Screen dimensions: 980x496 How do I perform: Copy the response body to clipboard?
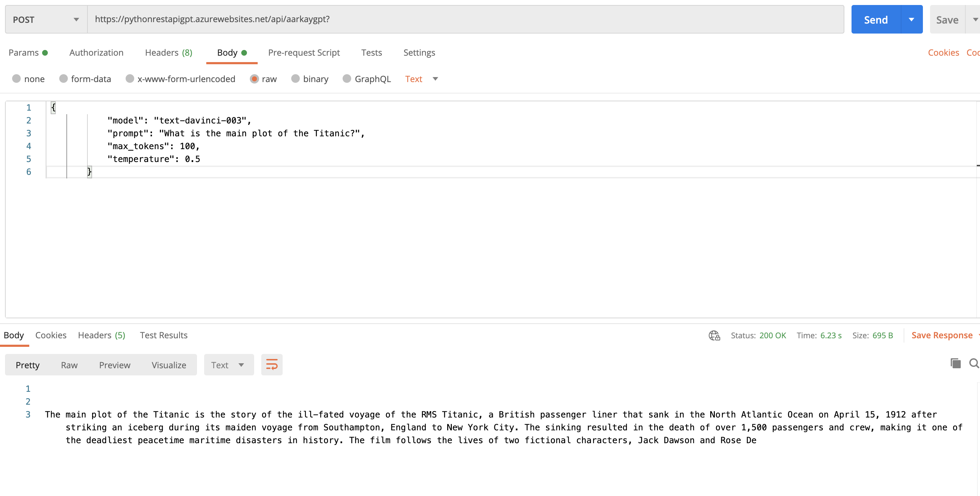955,364
